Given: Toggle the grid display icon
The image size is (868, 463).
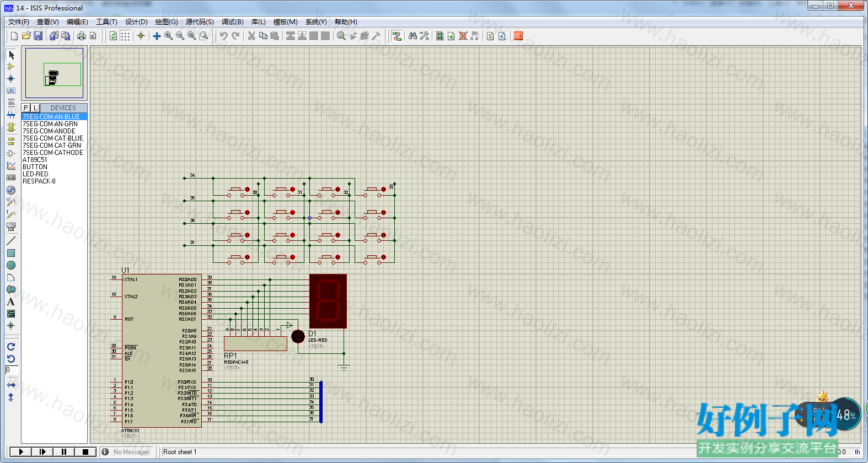Looking at the screenshot, I should (125, 36).
